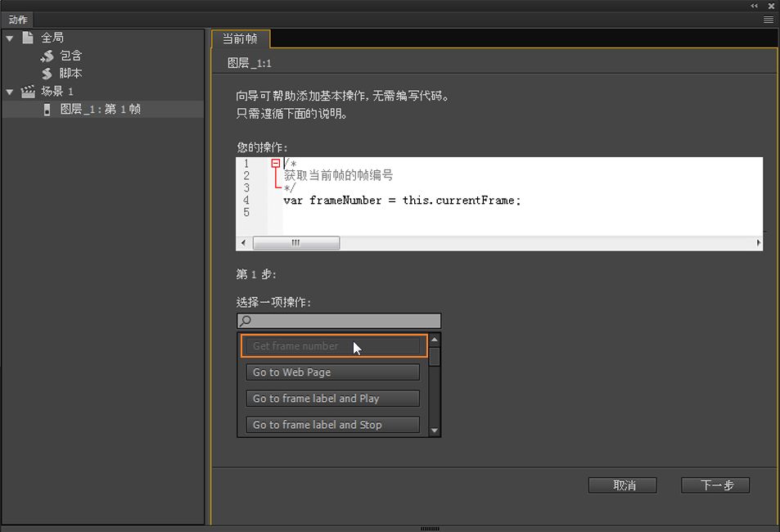The height and width of the screenshot is (532, 780).
Task: Click the action list scroll down arrow
Action: pos(435,431)
